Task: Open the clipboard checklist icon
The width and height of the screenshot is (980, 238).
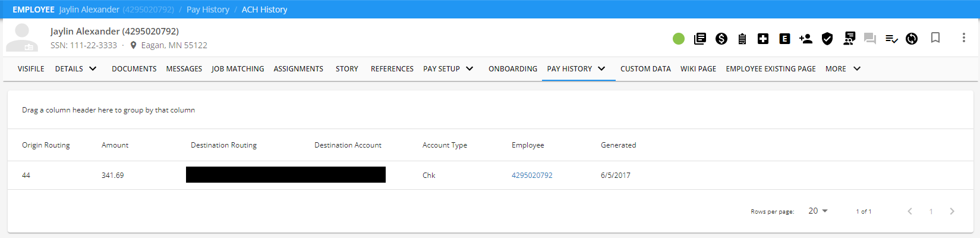Action: tap(742, 39)
